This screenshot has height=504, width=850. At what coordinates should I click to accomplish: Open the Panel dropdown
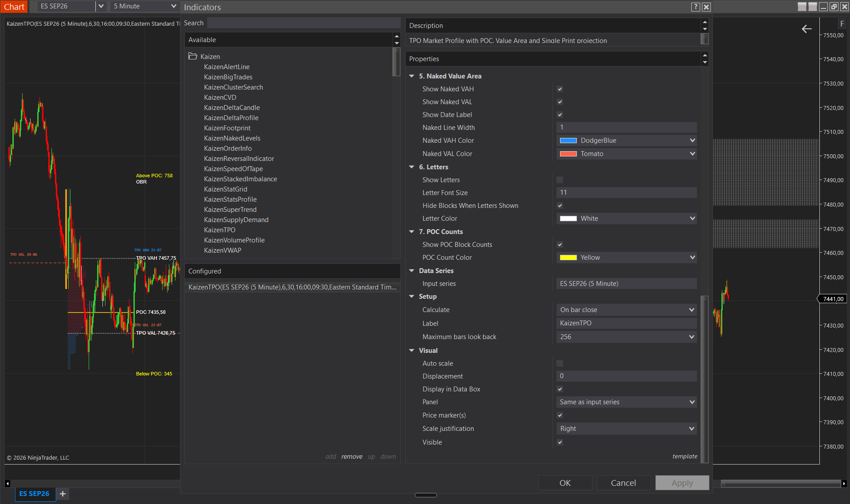tap(627, 402)
